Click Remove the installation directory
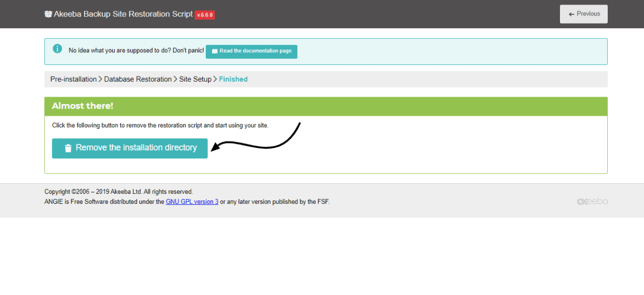 pyautogui.click(x=130, y=149)
